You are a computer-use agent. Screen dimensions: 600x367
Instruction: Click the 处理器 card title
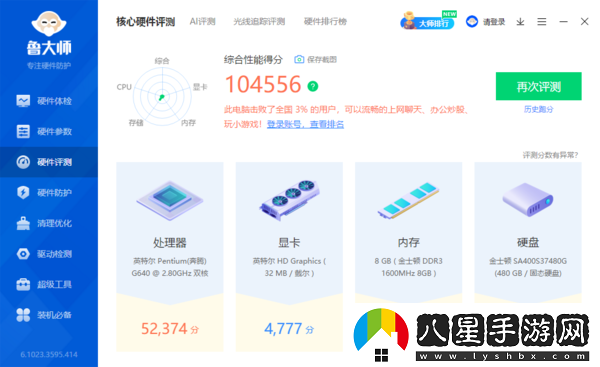tap(170, 243)
